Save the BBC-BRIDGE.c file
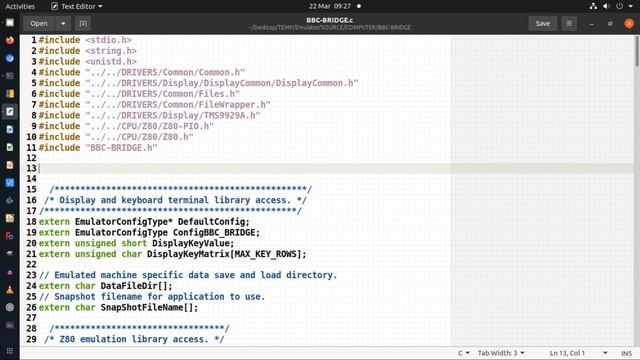Image resolution: width=640 pixels, height=360 pixels. coord(542,24)
